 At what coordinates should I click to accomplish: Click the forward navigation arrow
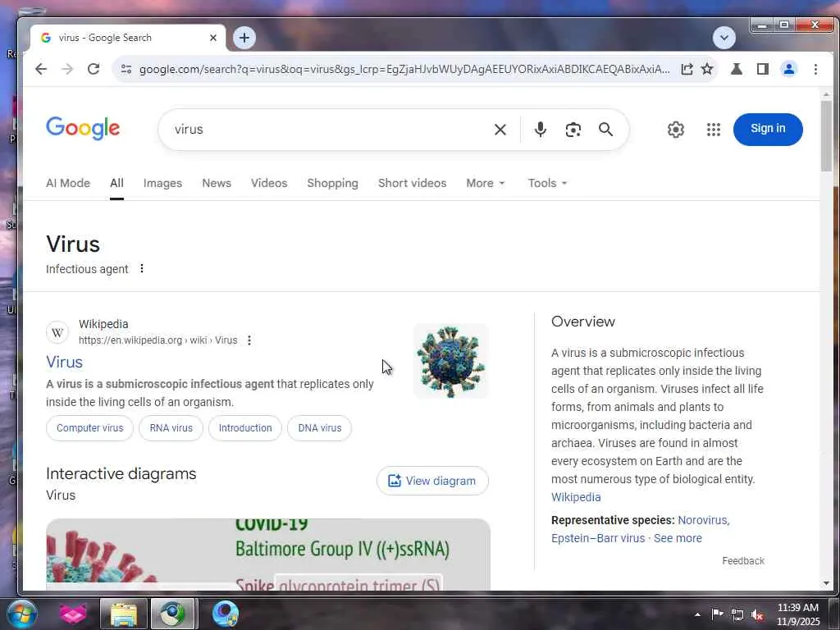point(67,69)
